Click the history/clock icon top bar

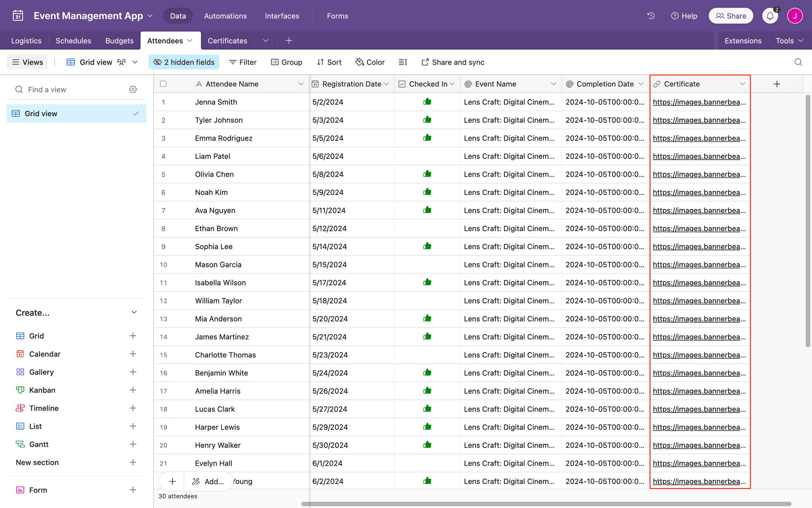(651, 16)
